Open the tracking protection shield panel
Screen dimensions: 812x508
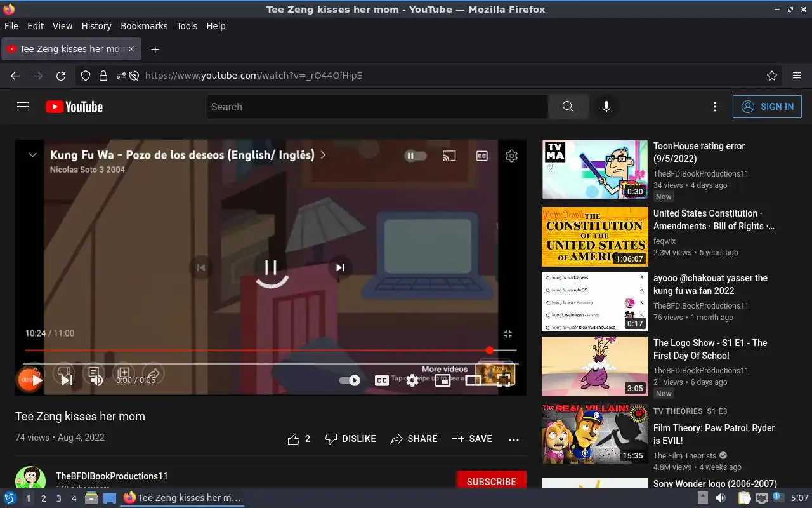pyautogui.click(x=86, y=76)
